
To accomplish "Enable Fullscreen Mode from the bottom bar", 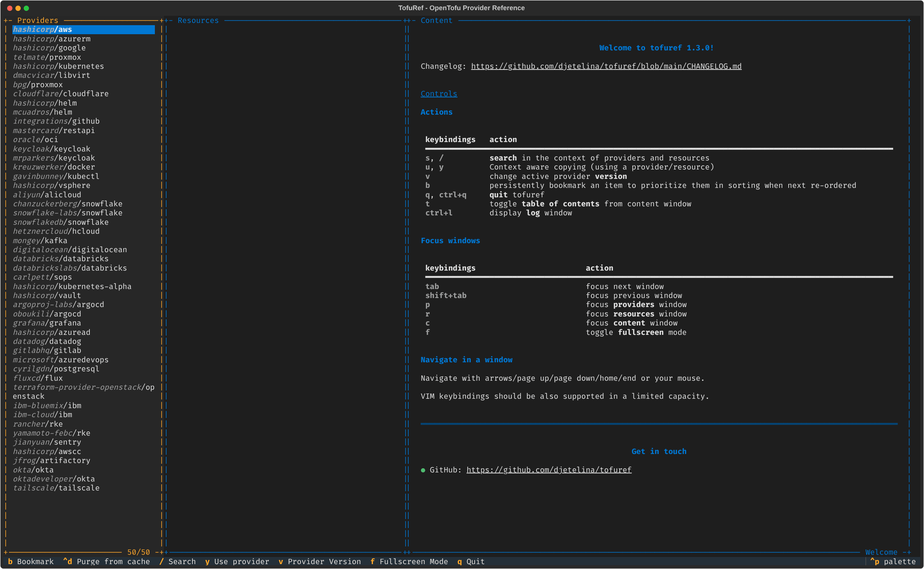I will coord(410,561).
